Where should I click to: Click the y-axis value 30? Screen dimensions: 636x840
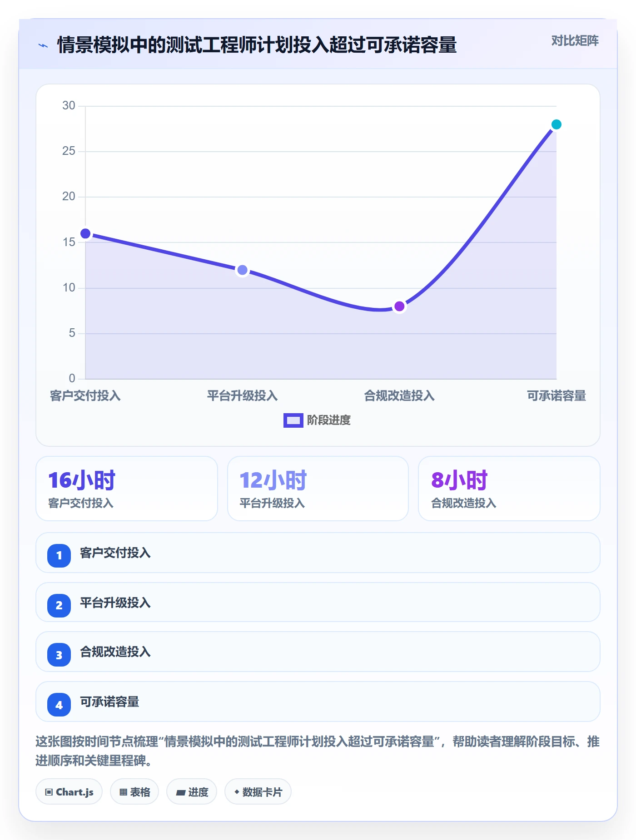(x=69, y=105)
